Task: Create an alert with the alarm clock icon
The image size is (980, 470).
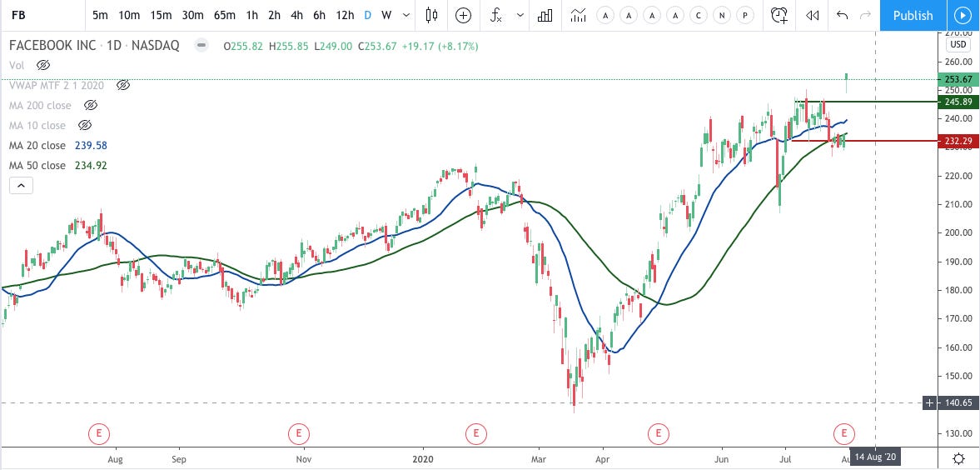Action: click(x=779, y=16)
